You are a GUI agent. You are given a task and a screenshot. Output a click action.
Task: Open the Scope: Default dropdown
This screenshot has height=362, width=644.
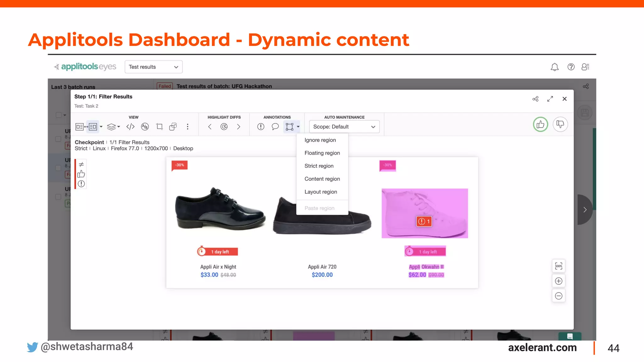tap(344, 127)
